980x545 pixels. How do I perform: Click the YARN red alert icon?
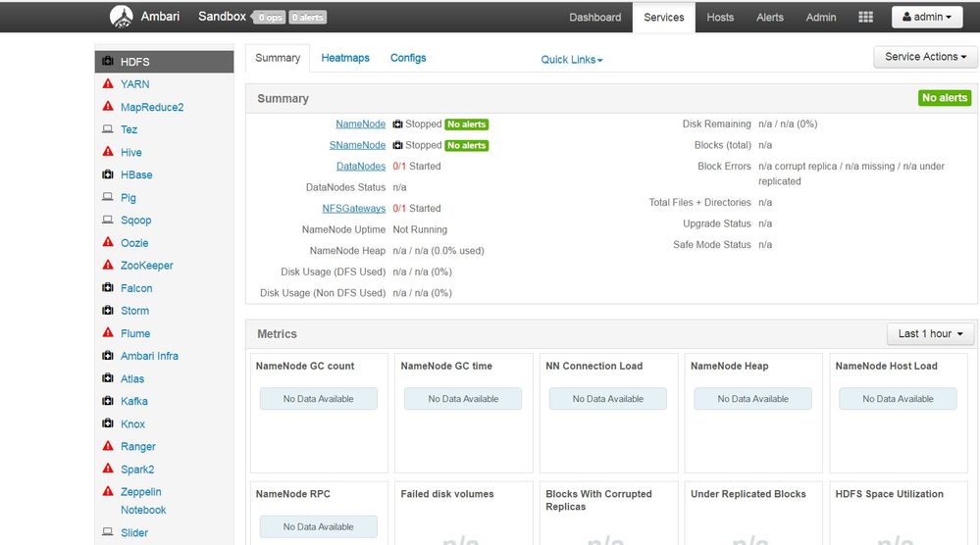coord(108,83)
